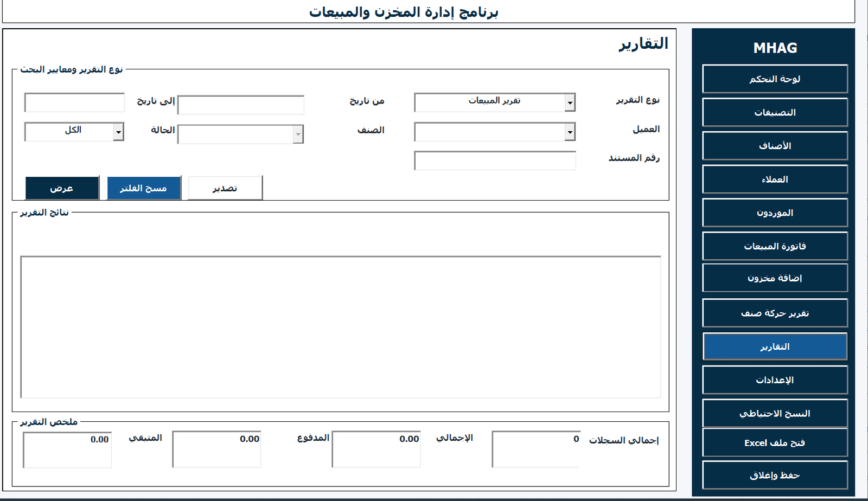Click the عرض display button
868x501 pixels.
[62, 188]
